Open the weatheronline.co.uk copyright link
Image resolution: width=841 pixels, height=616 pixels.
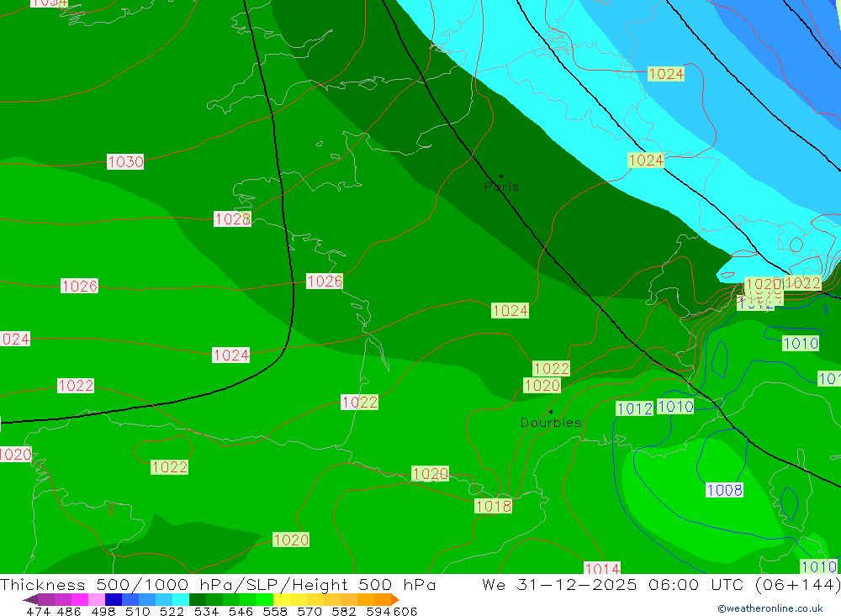(770, 608)
